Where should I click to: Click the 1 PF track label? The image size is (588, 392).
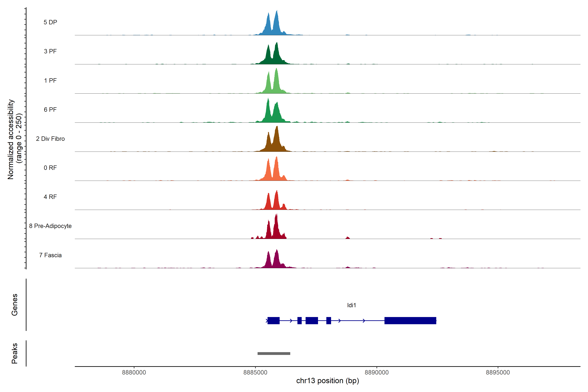50,81
